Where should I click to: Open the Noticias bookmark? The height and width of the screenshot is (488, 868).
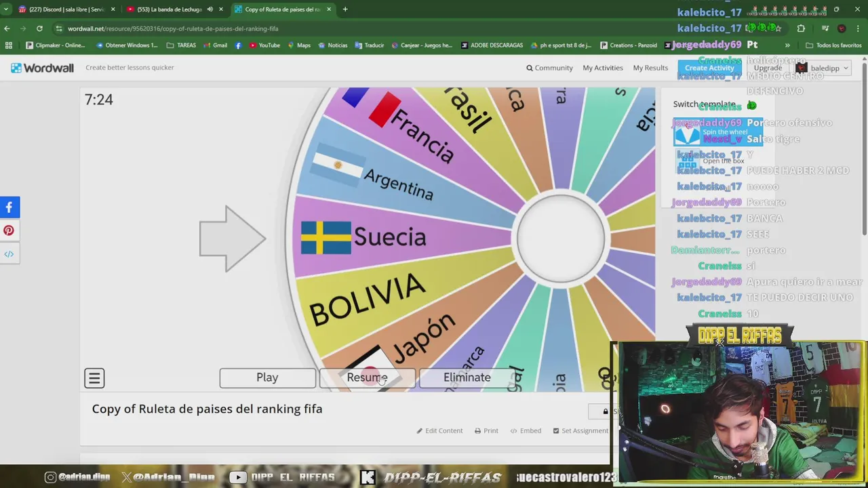[x=332, y=45]
